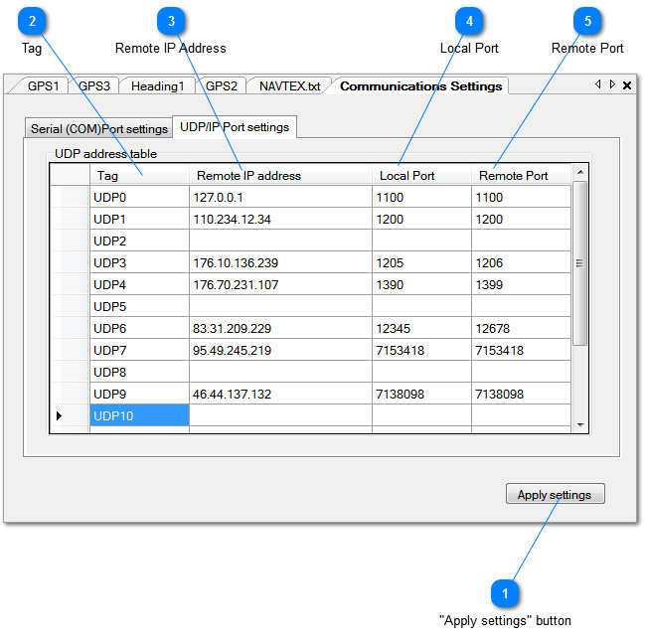
Task: Click the Remote IP address column header
Action: click(280, 175)
